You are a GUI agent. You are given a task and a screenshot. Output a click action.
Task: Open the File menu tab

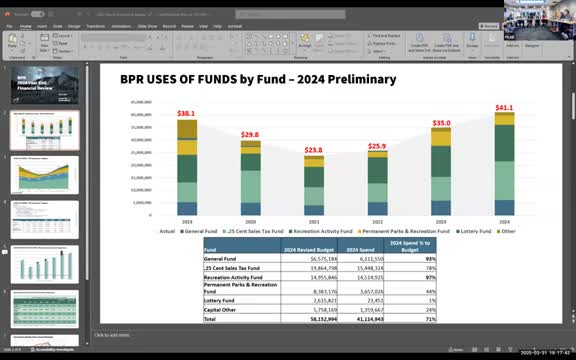pos(10,26)
